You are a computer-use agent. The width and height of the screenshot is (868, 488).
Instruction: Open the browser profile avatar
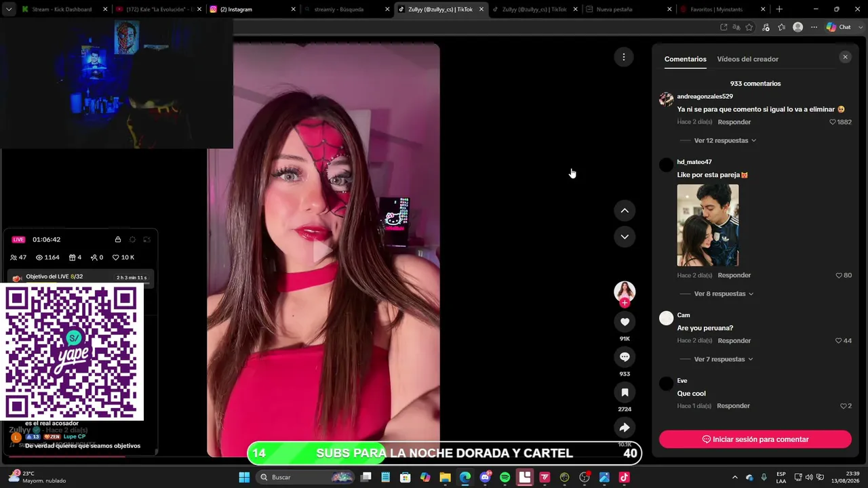pos(797,27)
